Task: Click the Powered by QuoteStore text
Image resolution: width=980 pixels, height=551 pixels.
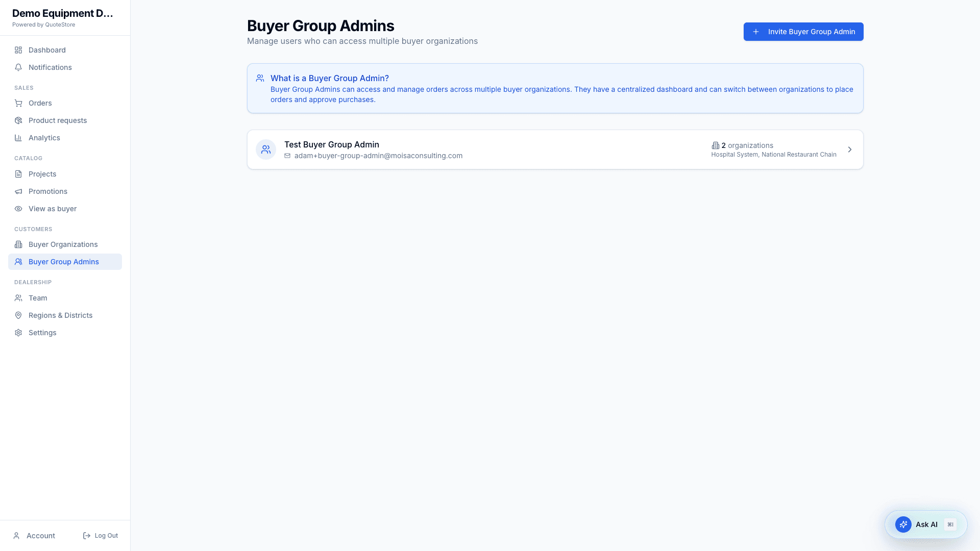Action: click(x=44, y=24)
